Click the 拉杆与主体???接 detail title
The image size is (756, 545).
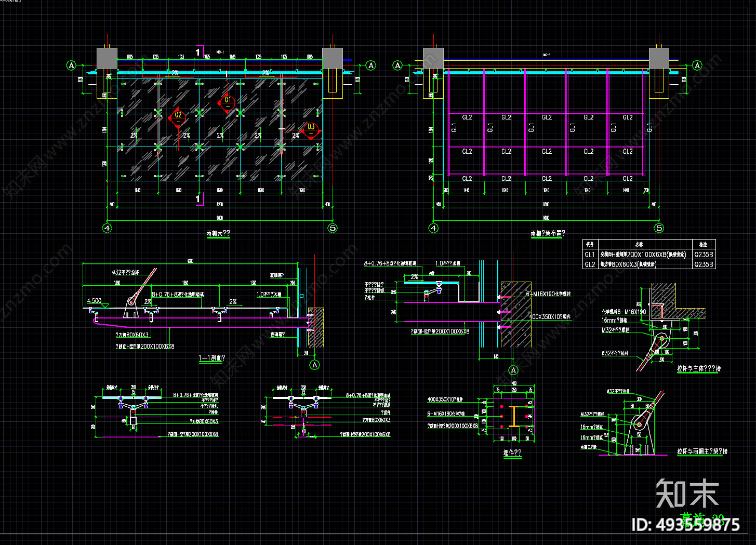(698, 368)
